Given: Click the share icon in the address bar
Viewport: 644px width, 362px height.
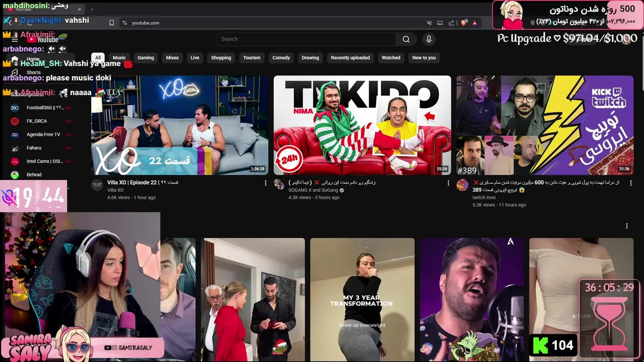Looking at the screenshot, I should (x=451, y=23).
